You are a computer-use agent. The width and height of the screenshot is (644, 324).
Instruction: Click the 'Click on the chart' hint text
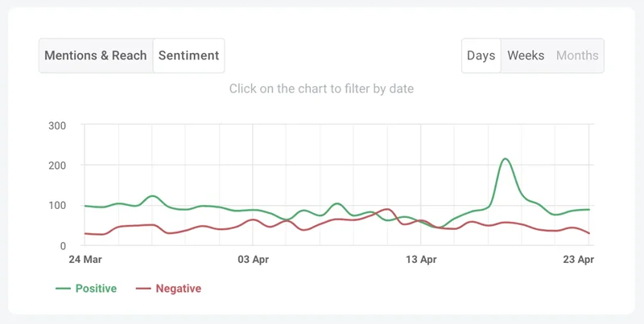321,88
